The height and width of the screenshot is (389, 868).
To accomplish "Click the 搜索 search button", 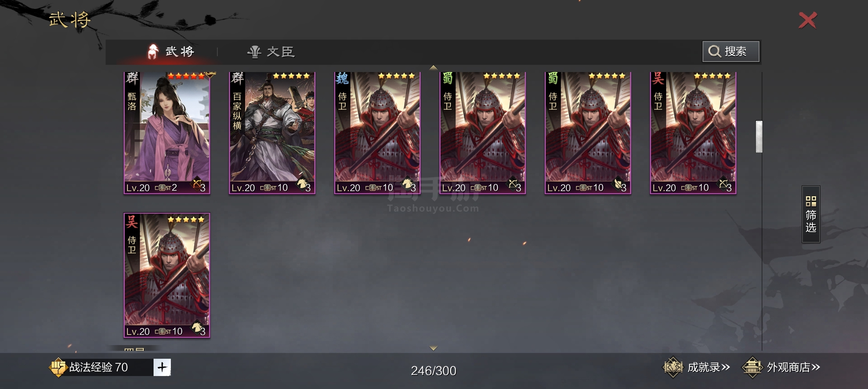I will coord(731,52).
